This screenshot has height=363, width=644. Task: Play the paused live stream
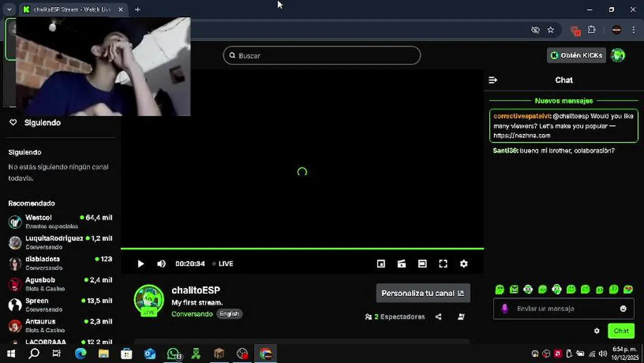pyautogui.click(x=141, y=264)
